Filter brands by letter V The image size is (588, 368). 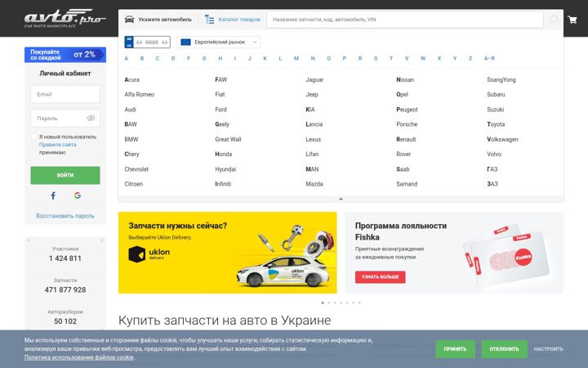pos(407,58)
